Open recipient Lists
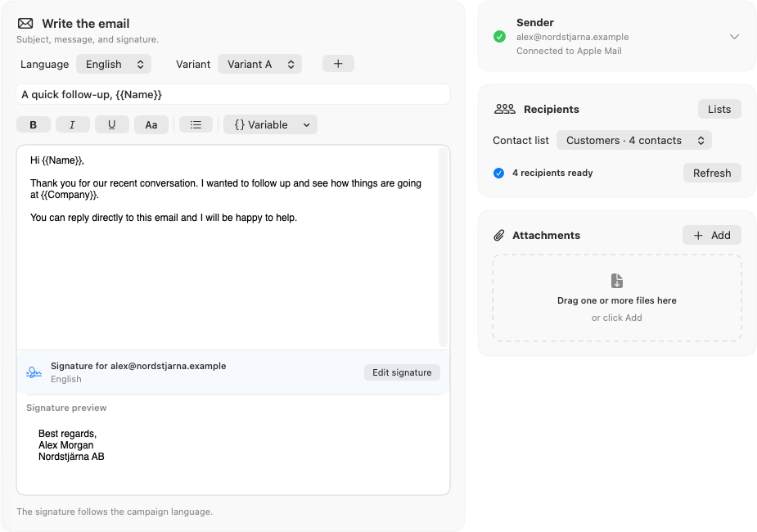 pyautogui.click(x=719, y=109)
